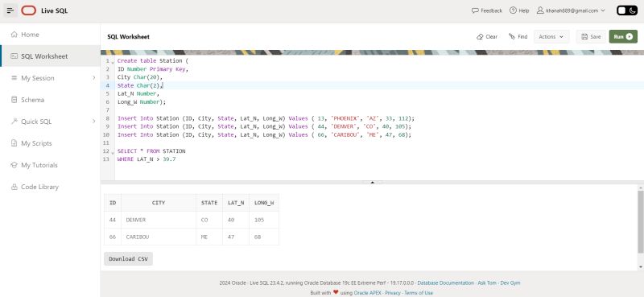The width and height of the screenshot is (644, 297).
Task: Open the user account menu khanah889@gmail.com
Action: click(x=571, y=10)
